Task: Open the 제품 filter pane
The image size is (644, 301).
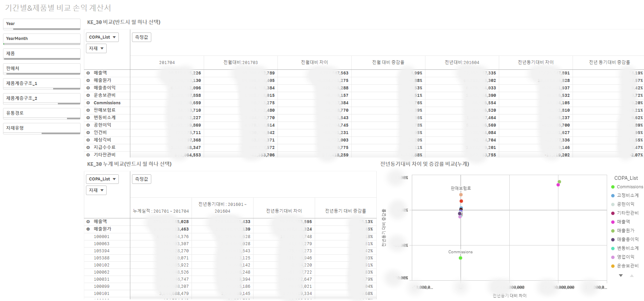Action: coord(42,54)
